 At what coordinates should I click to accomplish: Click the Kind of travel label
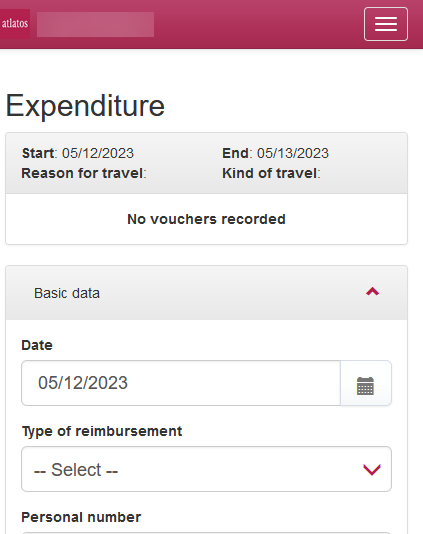[x=271, y=173]
